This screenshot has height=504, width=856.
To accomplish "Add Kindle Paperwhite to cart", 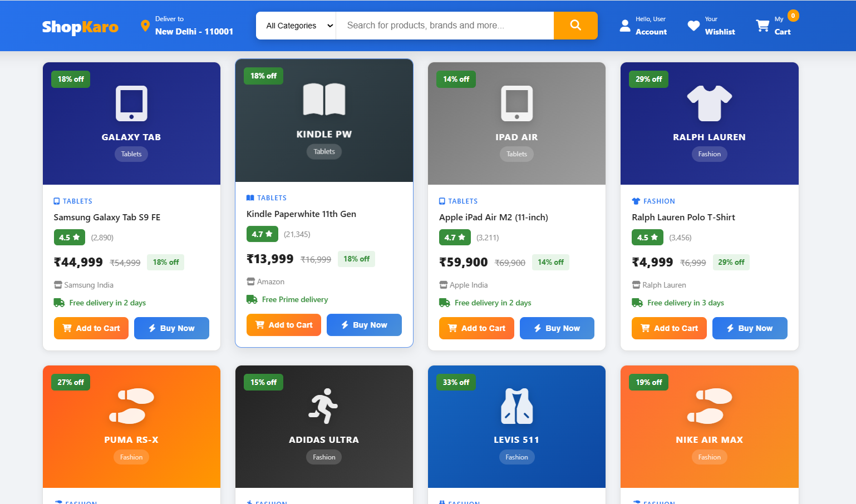I will tap(284, 325).
